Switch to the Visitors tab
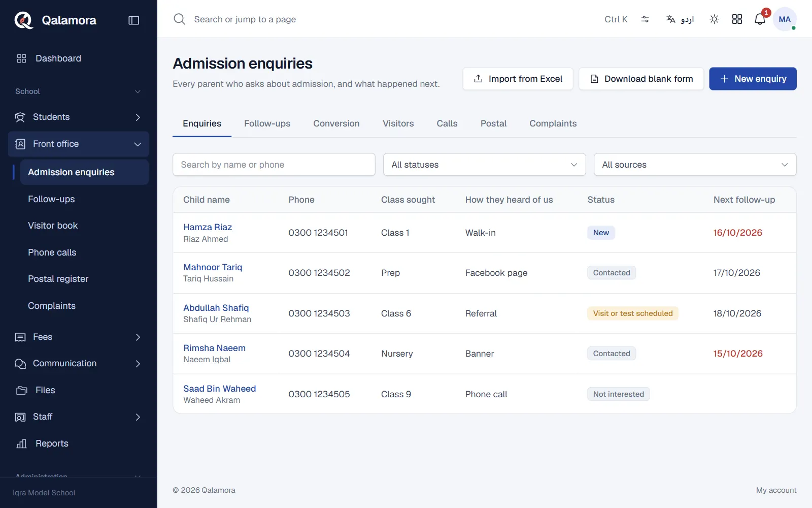Screen dimensions: 812x508 tap(398, 123)
